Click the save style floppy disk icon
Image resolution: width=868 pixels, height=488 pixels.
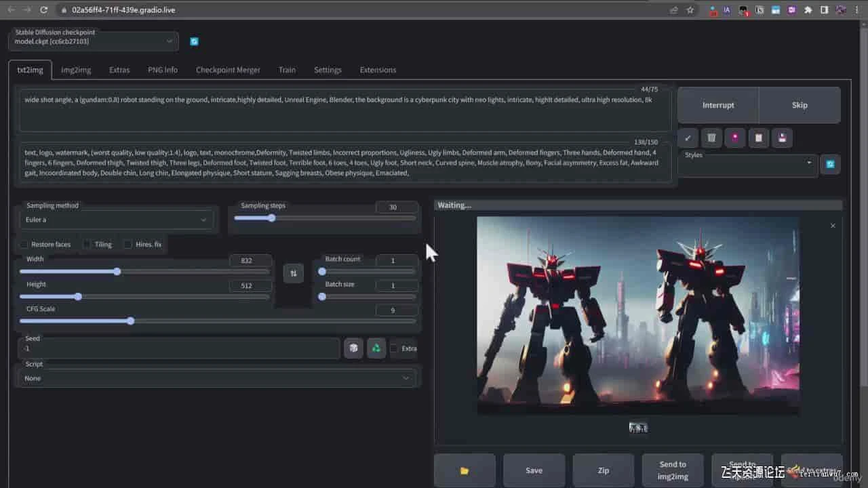782,138
